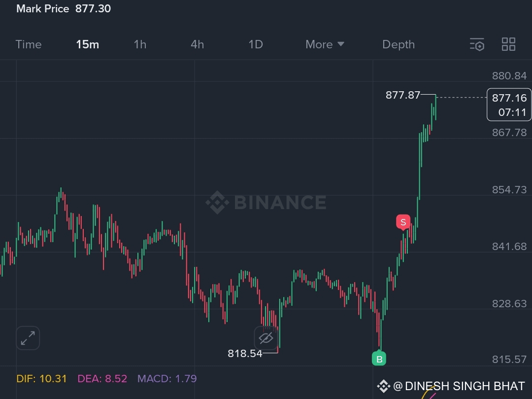Select the 1D interval

pos(256,44)
